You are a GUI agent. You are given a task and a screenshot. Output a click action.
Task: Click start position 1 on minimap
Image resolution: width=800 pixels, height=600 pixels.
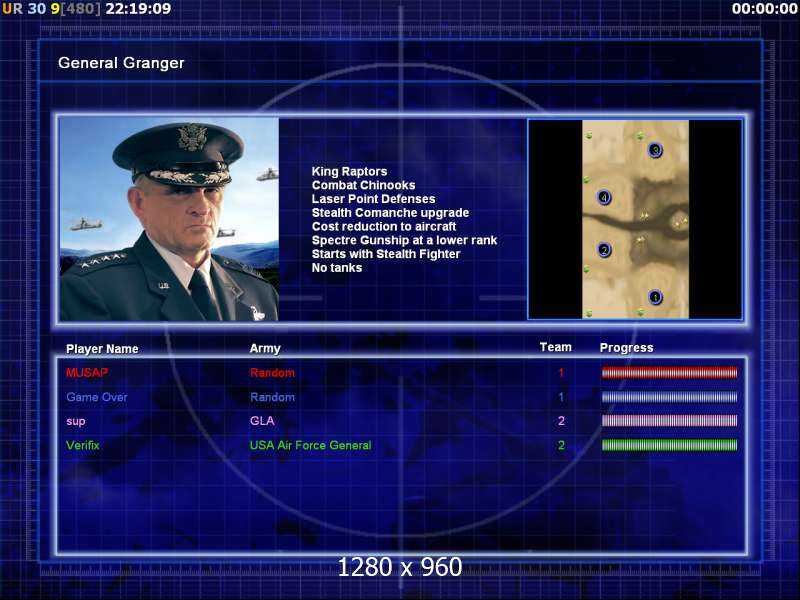click(x=655, y=297)
